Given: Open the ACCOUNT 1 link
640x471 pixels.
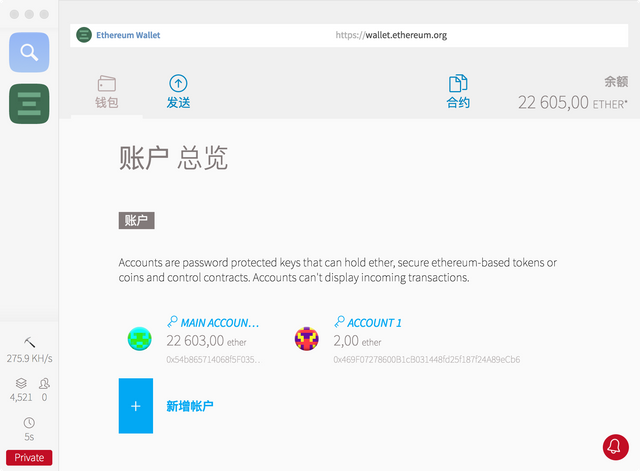Looking at the screenshot, I should [x=374, y=323].
